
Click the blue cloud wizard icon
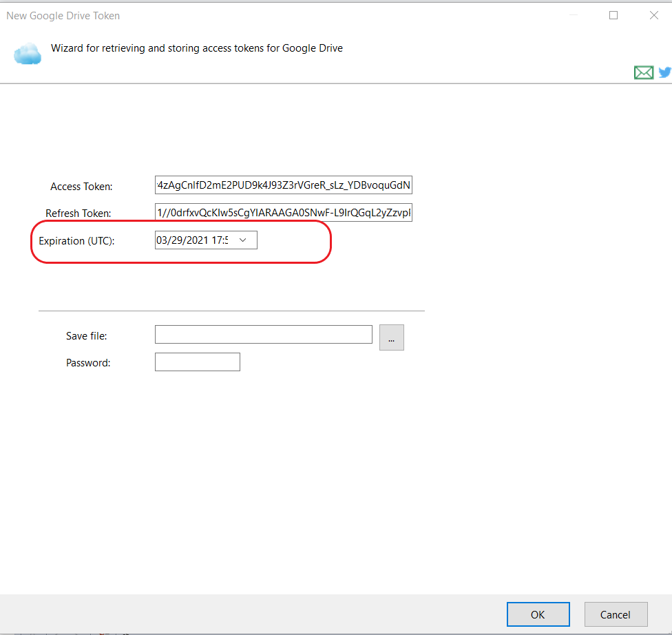28,54
